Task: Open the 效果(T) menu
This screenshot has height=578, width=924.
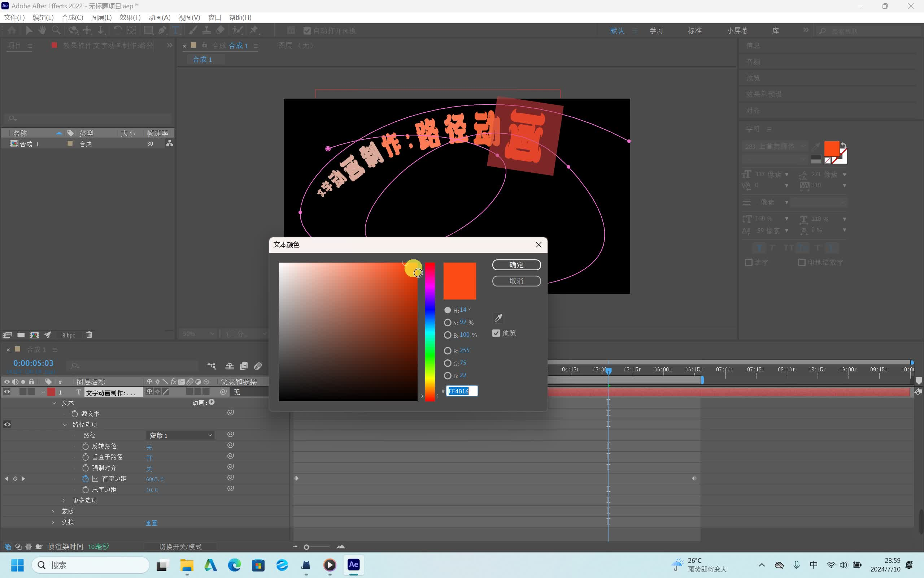Action: (x=130, y=18)
